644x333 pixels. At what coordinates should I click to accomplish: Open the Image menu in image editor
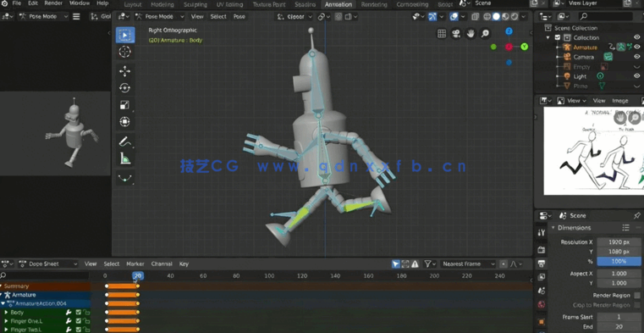[x=619, y=100]
